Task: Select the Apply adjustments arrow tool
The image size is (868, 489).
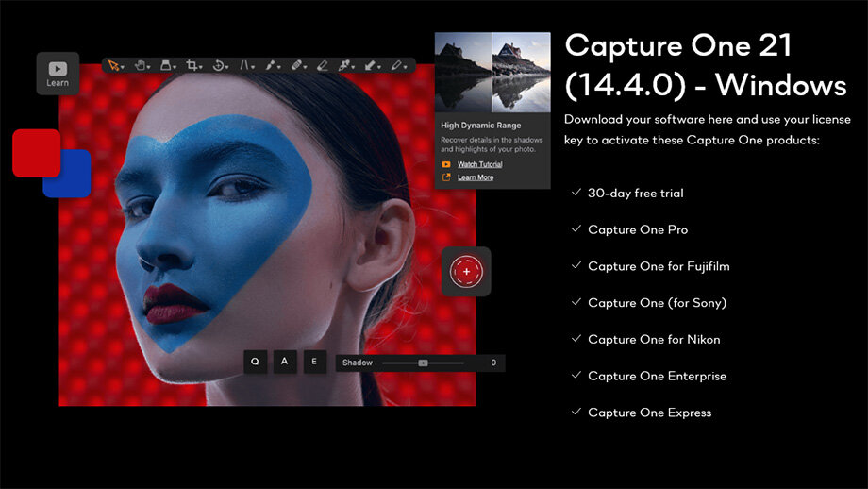Action: pyautogui.click(x=371, y=66)
